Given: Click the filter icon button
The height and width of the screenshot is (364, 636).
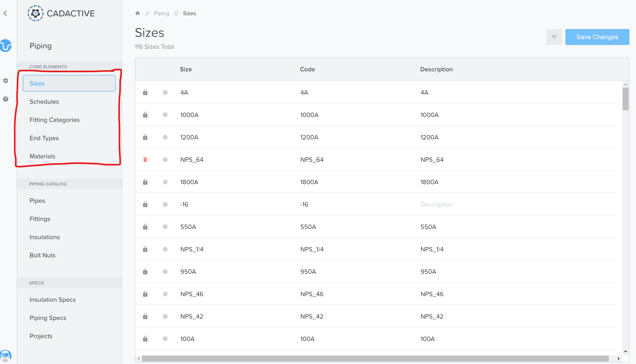Looking at the screenshot, I should (x=554, y=37).
